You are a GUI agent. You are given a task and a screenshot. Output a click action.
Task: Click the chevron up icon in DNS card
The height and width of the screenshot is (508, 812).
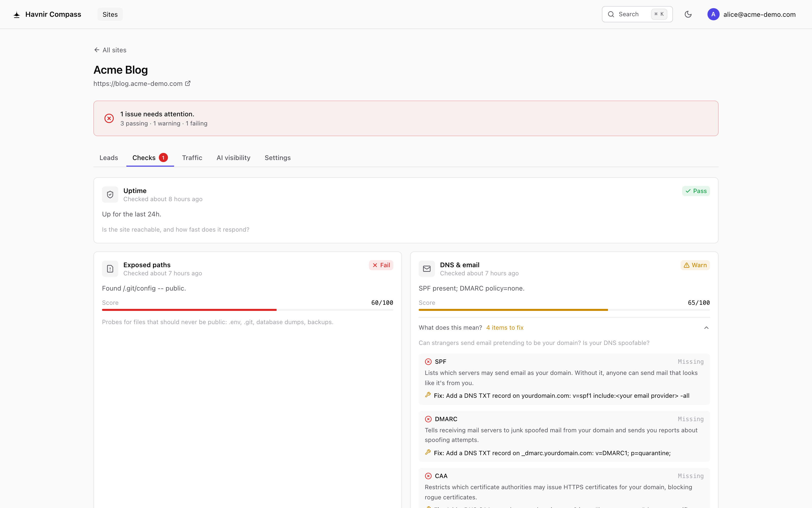pos(706,328)
